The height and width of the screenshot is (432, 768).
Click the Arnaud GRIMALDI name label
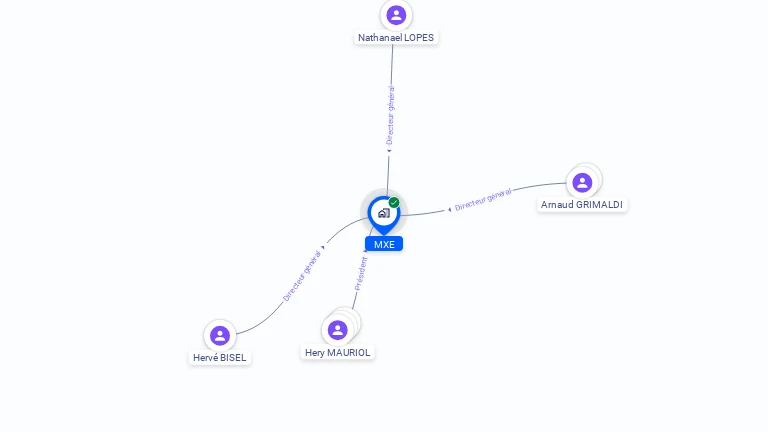582,205
